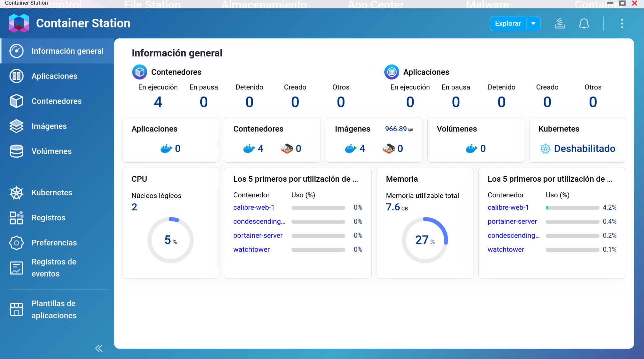The width and height of the screenshot is (644, 359).
Task: Click watchtower link in memory usage list
Action: (506, 249)
